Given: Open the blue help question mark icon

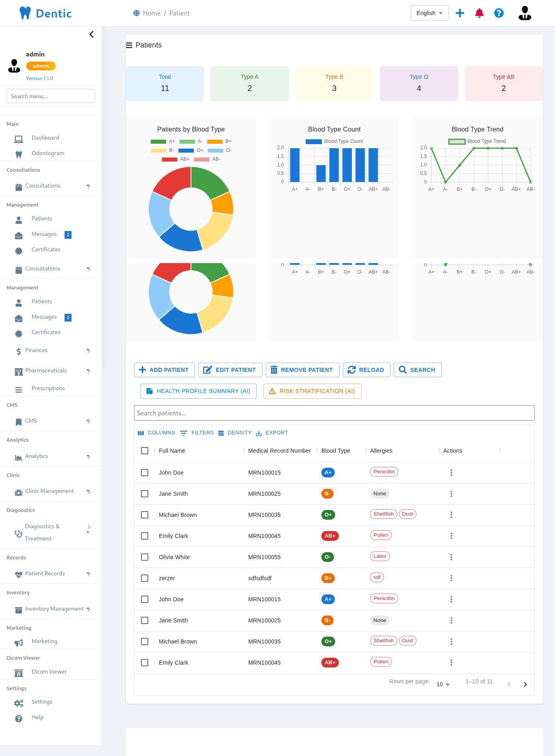Looking at the screenshot, I should [499, 13].
